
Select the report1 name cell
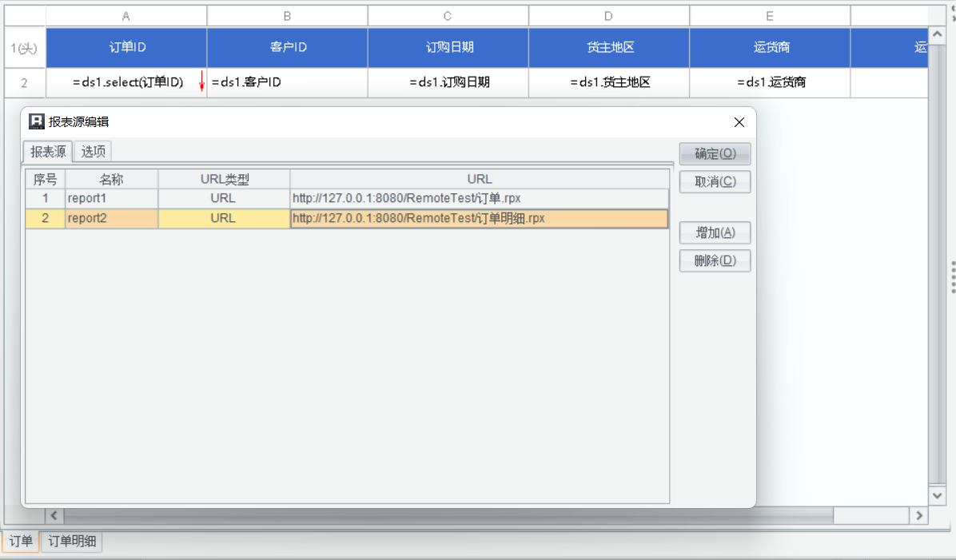pos(112,198)
